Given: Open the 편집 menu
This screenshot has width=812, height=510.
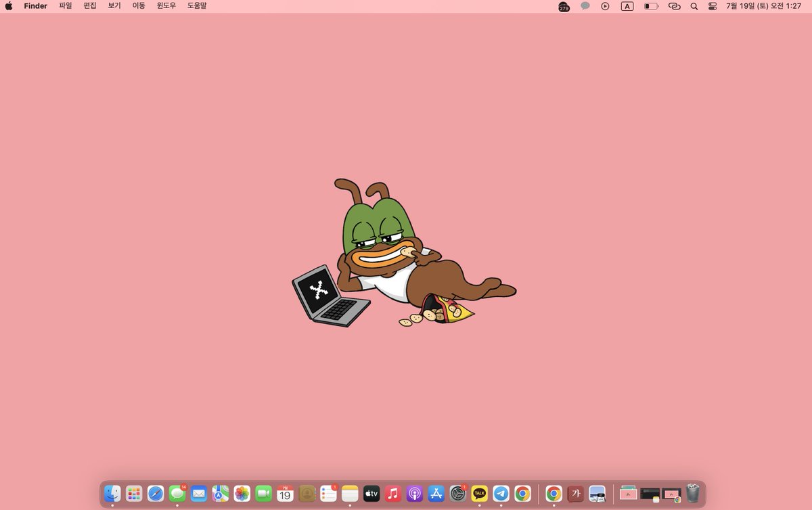Looking at the screenshot, I should click(90, 6).
